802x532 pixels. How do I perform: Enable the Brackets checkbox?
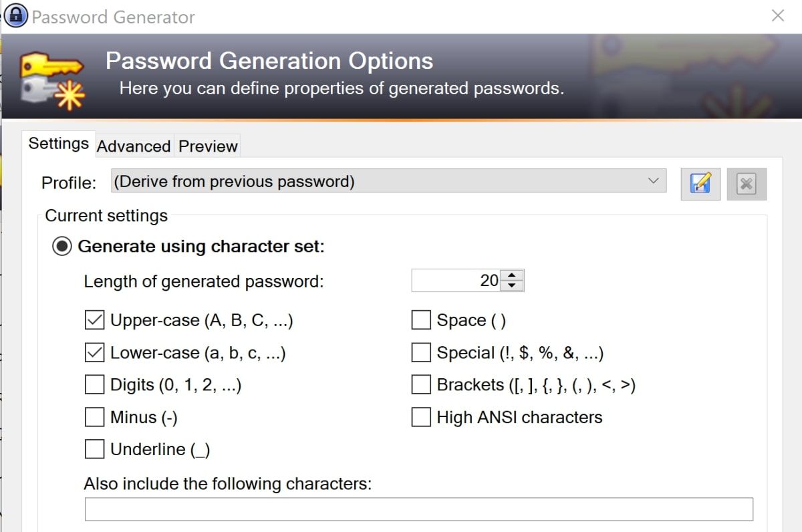point(421,385)
